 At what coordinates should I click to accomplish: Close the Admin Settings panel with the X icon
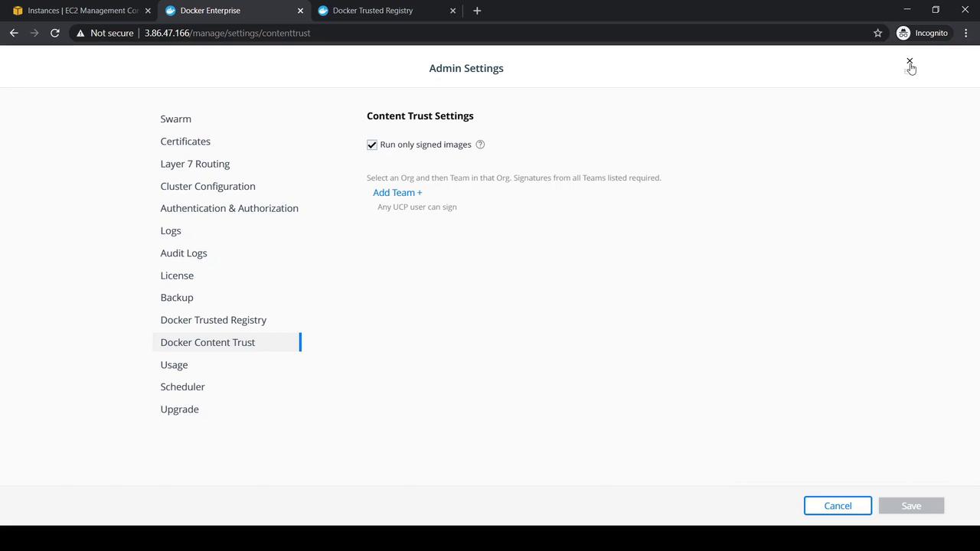910,60
